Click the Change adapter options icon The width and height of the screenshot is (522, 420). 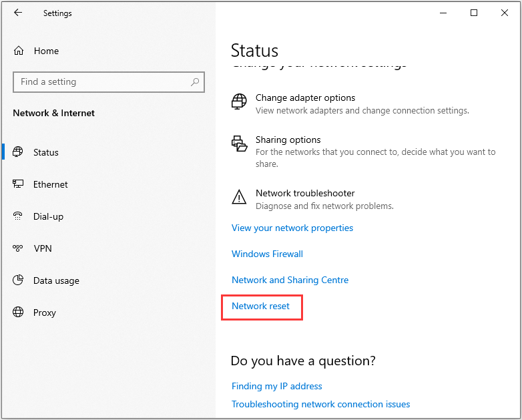(x=238, y=101)
